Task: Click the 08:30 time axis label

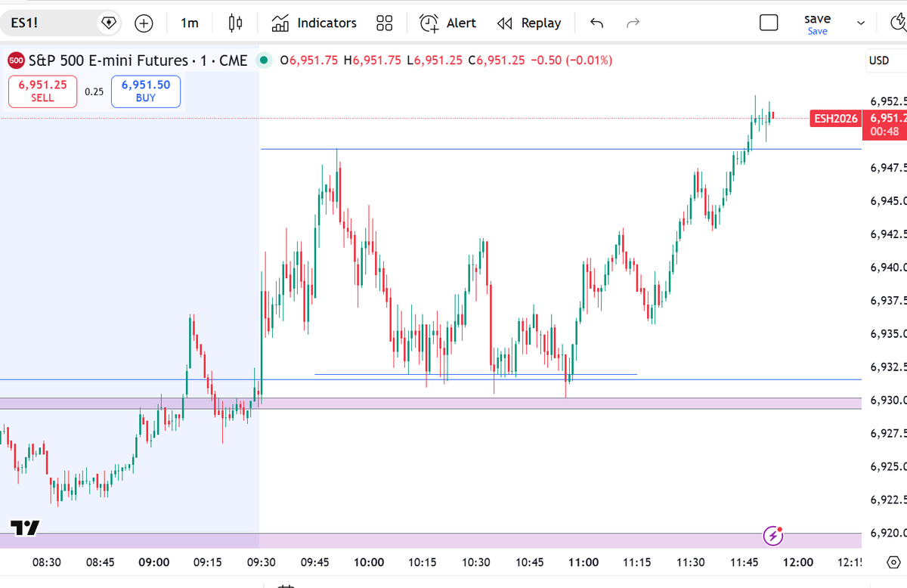Action: tap(47, 562)
